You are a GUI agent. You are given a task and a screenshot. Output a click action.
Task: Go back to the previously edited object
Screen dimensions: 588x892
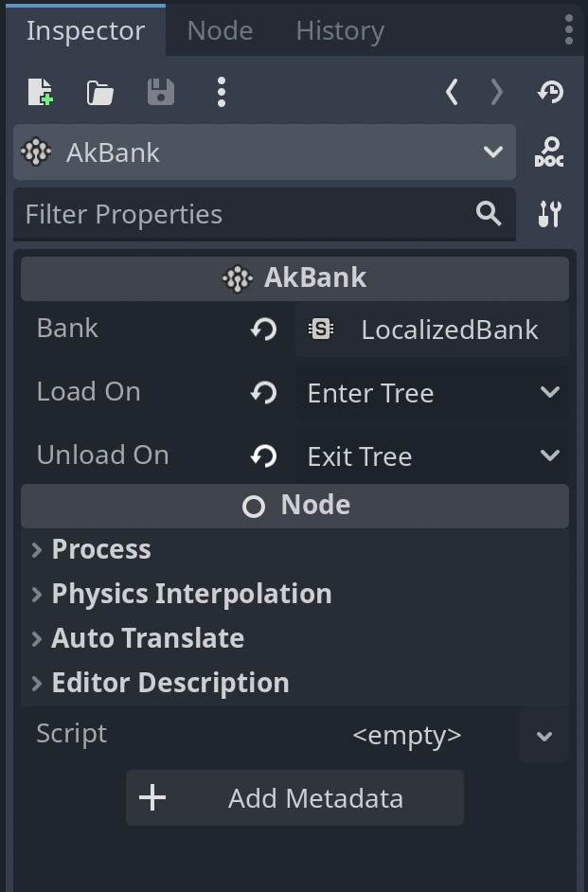coord(452,92)
